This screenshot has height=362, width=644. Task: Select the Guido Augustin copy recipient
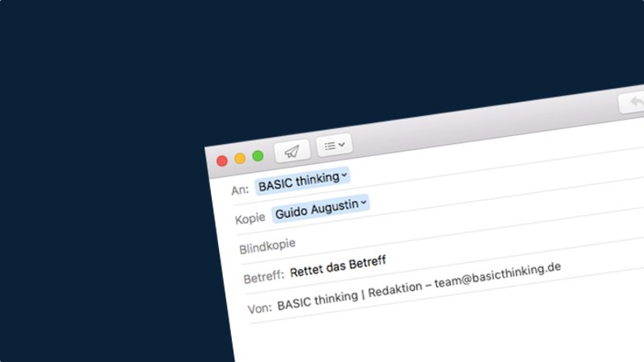(320, 208)
